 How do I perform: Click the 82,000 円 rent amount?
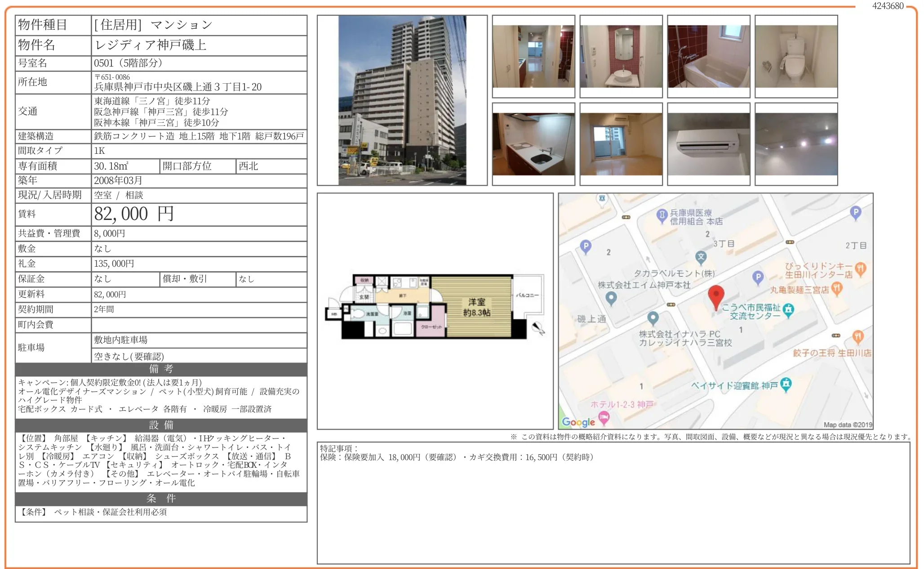tap(134, 214)
